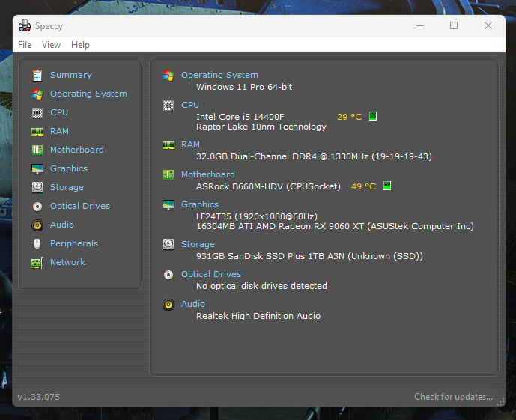The width and height of the screenshot is (516, 420).
Task: Click the Windows flag icon in summary panel
Action: (169, 76)
